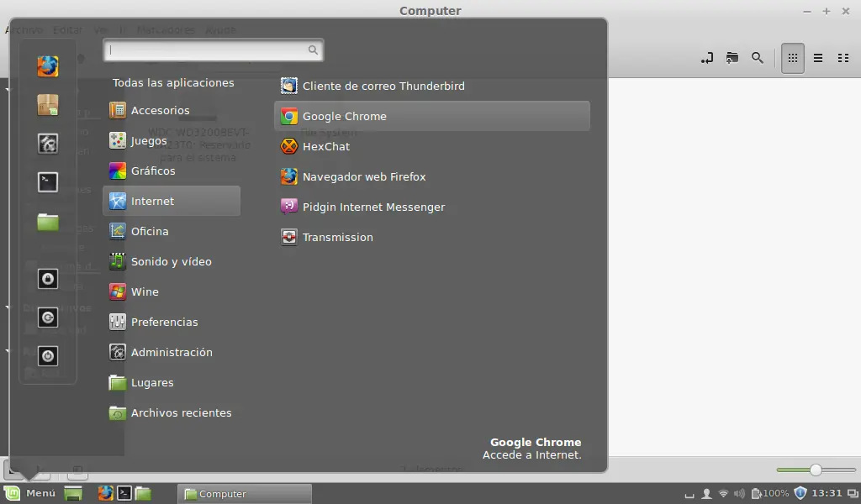Viewport: 861px width, 504px height.
Task: Click the Menú button on the panel
Action: coord(31,493)
